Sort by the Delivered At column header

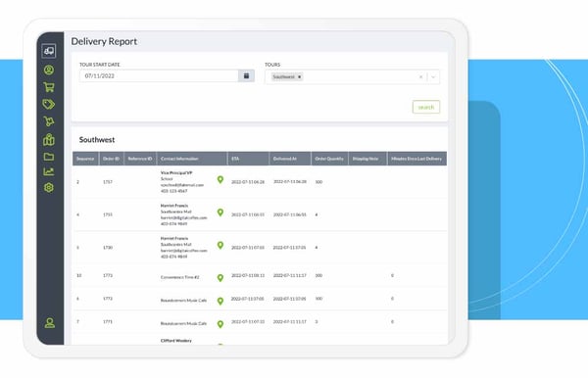(x=290, y=159)
